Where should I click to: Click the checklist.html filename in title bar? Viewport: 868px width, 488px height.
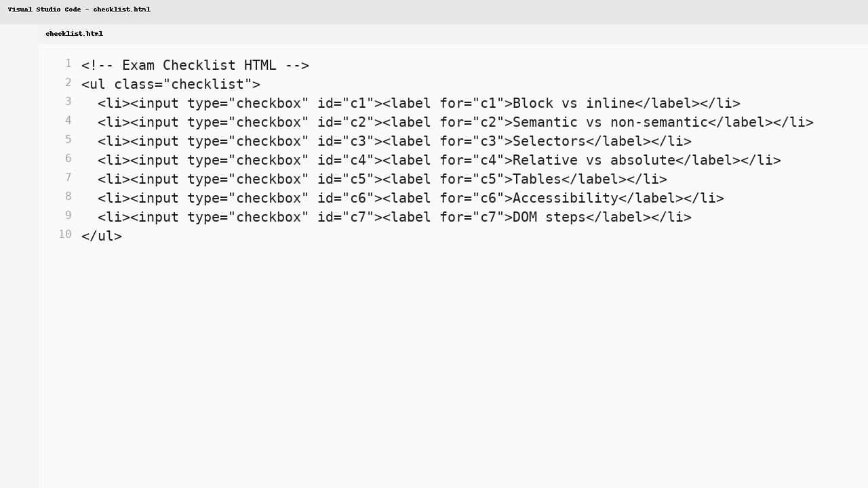coord(121,9)
